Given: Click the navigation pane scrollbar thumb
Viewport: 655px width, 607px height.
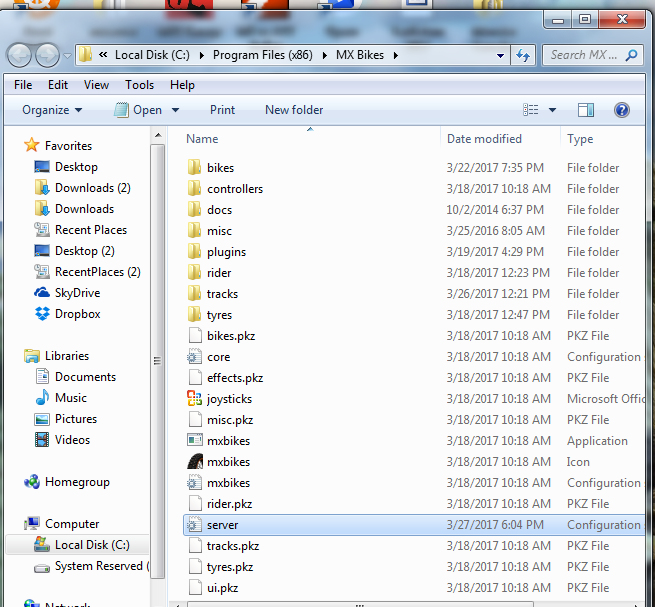Looking at the screenshot, I should click(157, 361).
